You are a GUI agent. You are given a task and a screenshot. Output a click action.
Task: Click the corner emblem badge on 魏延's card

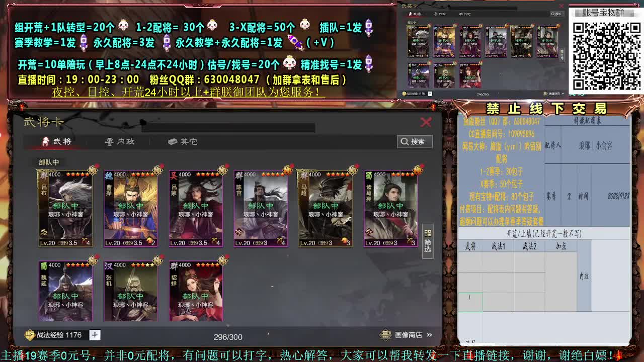tap(93, 260)
